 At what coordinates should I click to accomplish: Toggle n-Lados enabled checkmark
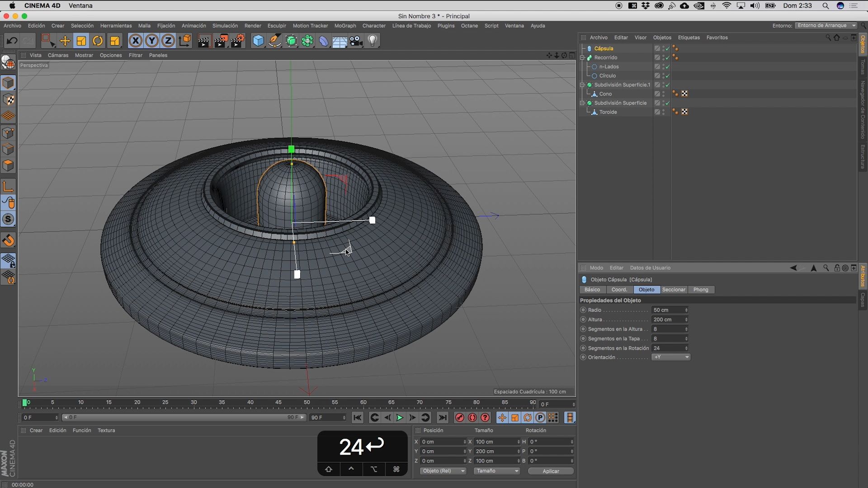coord(667,66)
